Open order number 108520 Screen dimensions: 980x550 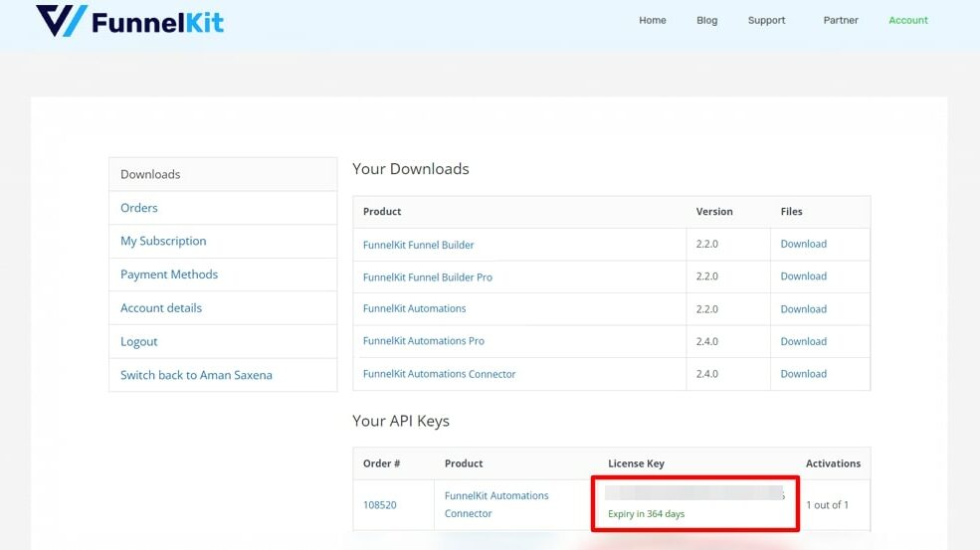[379, 505]
